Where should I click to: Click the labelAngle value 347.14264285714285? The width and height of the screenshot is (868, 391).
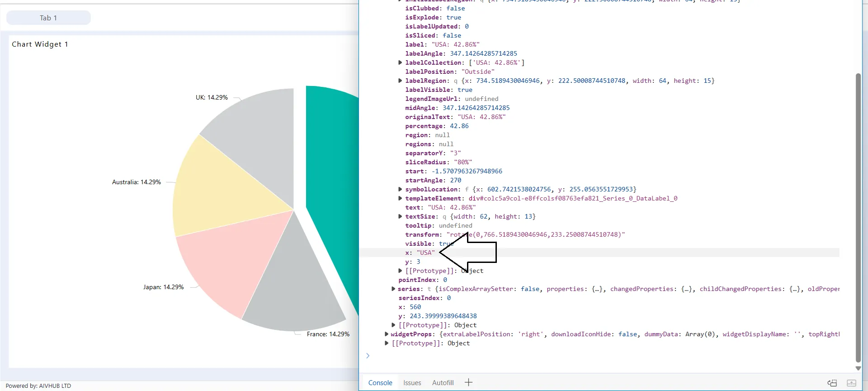coord(483,53)
